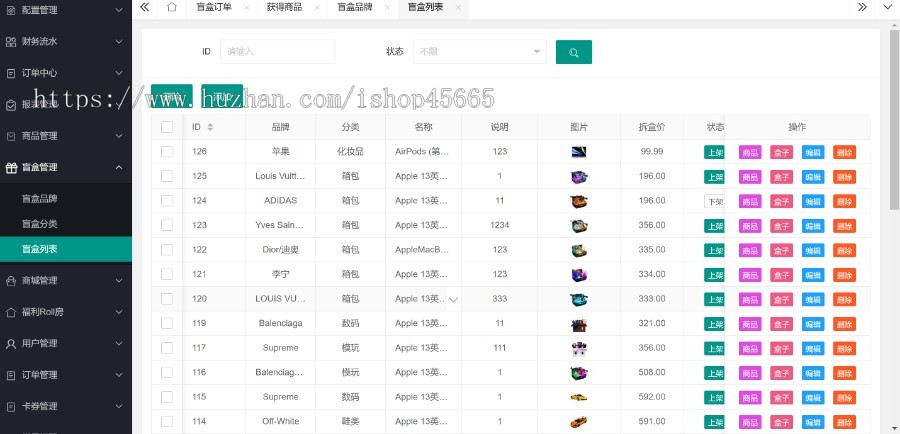Switch to the 盲盒订单 tab
The image size is (900, 434).
(x=214, y=7)
